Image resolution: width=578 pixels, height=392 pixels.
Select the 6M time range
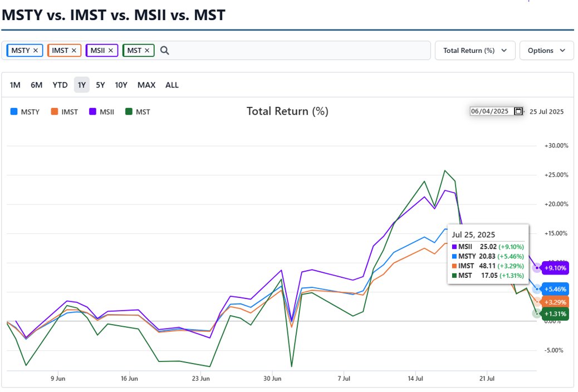tap(37, 85)
